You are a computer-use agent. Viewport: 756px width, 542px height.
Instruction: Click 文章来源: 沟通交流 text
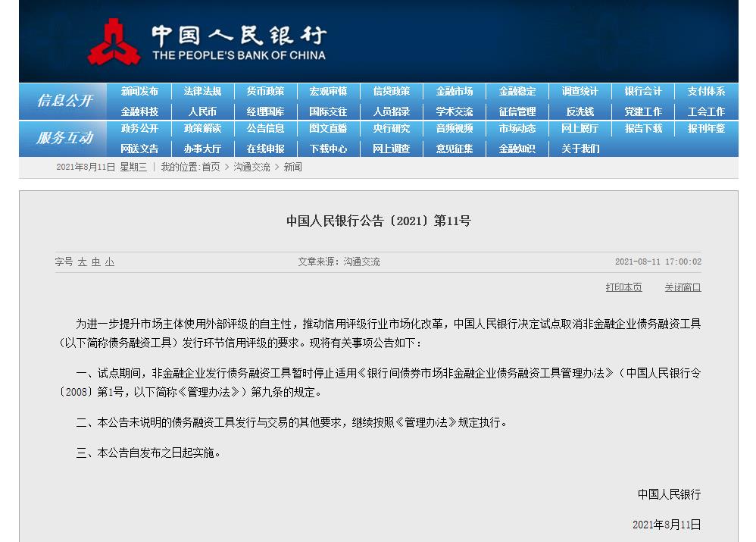coord(339,262)
